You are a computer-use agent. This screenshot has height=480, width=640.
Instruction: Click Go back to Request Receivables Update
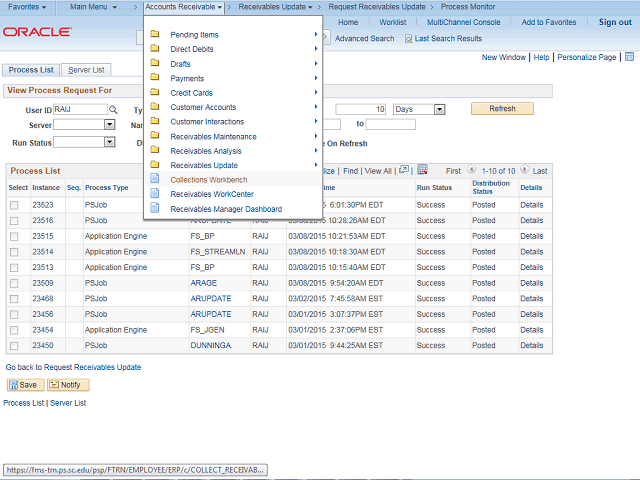[x=73, y=367]
